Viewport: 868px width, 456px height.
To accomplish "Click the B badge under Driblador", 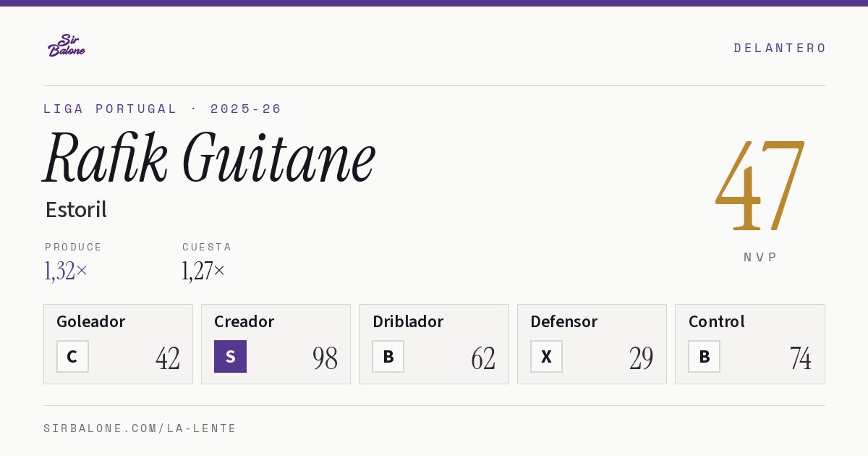I will pyautogui.click(x=388, y=357).
